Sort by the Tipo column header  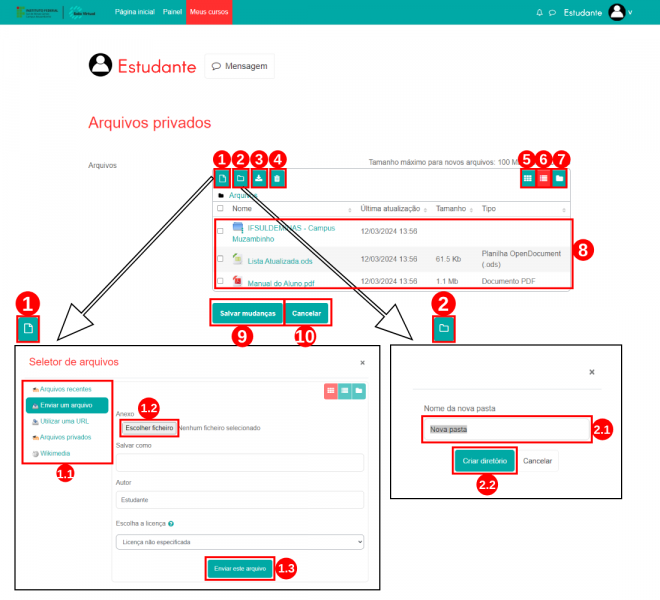click(489, 208)
